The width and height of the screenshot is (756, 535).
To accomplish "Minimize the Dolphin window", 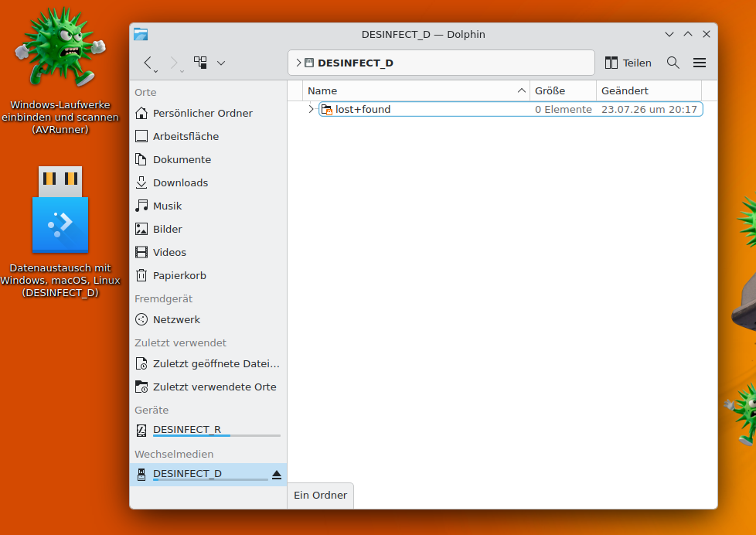I will tap(669, 34).
